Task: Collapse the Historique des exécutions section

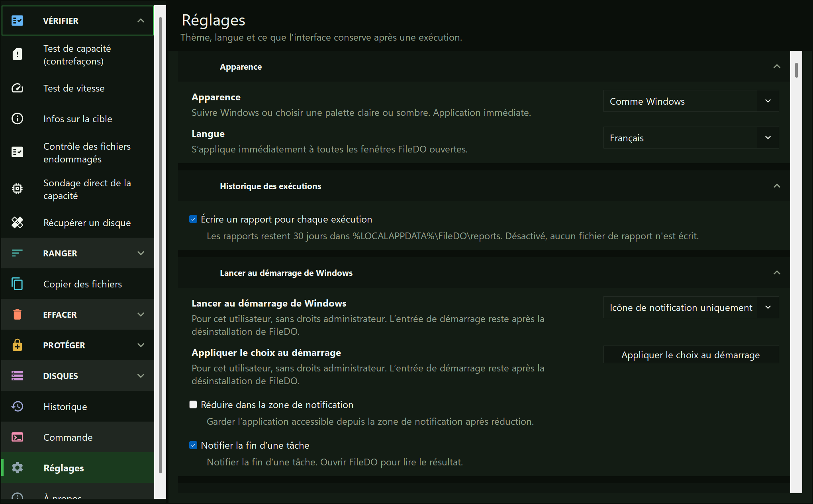Action: [x=777, y=186]
